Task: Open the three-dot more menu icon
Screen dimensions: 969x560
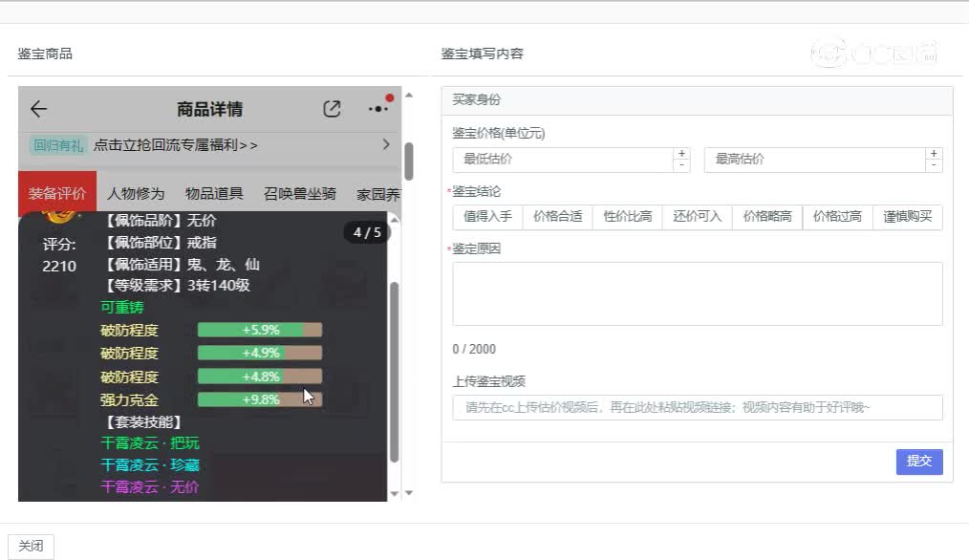Action: click(x=378, y=109)
